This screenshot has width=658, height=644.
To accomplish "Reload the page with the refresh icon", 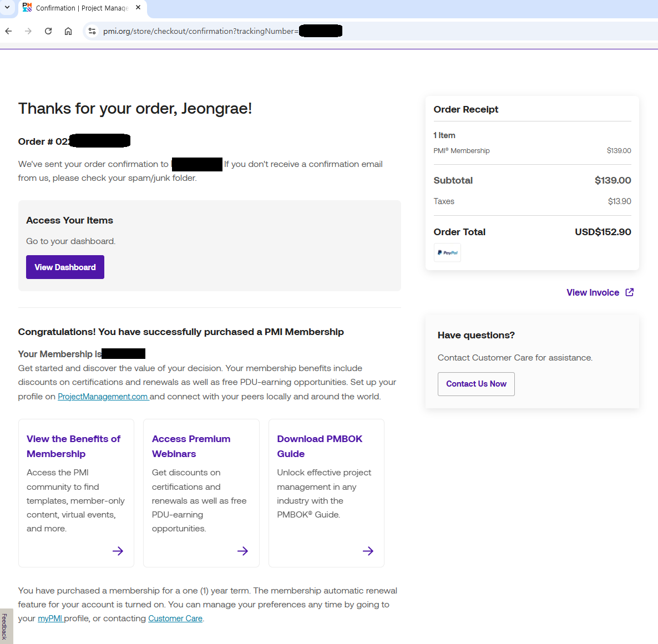I will (48, 31).
